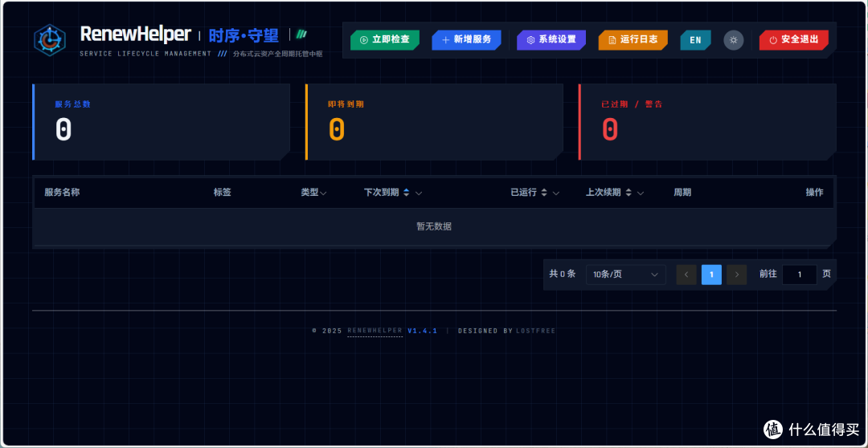Open the 10条/页 page size dropdown

point(625,275)
